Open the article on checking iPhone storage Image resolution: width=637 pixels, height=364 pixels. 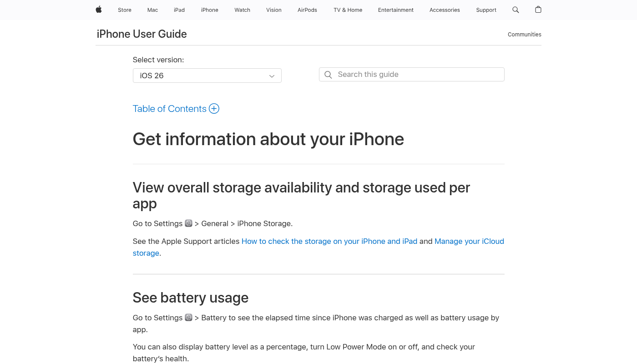coord(329,241)
